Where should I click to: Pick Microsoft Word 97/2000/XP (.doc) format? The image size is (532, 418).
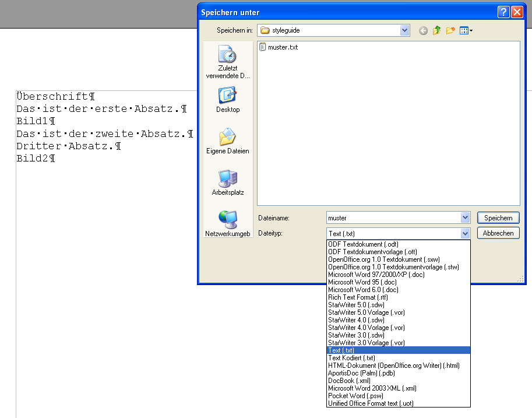[x=376, y=275]
